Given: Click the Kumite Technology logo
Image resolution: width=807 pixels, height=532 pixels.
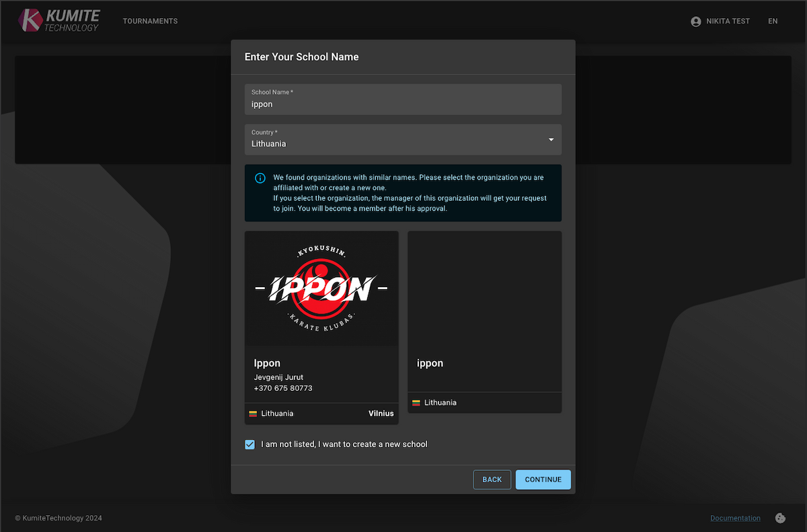Looking at the screenshot, I should click(59, 21).
